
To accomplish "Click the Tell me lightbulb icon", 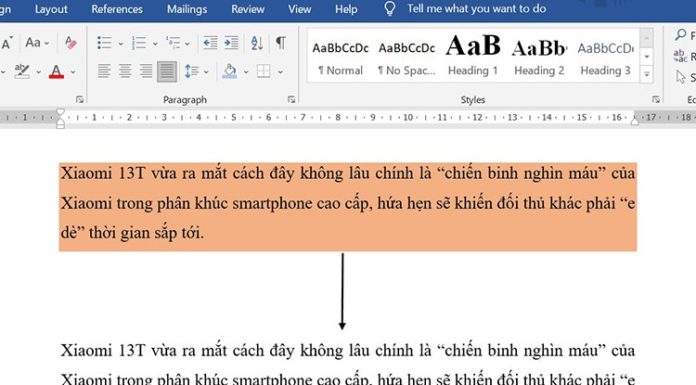I will click(389, 8).
